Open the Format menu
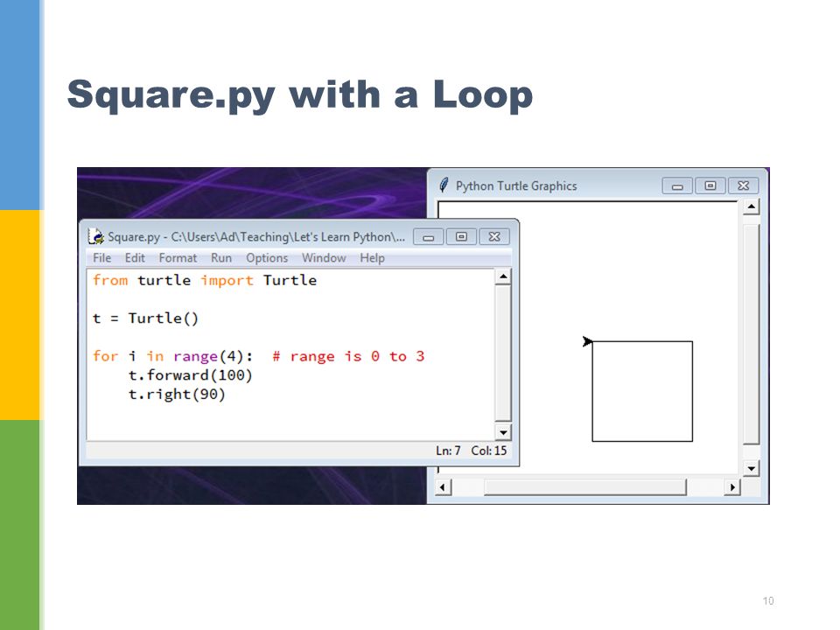This screenshot has width=840, height=630. 178,258
